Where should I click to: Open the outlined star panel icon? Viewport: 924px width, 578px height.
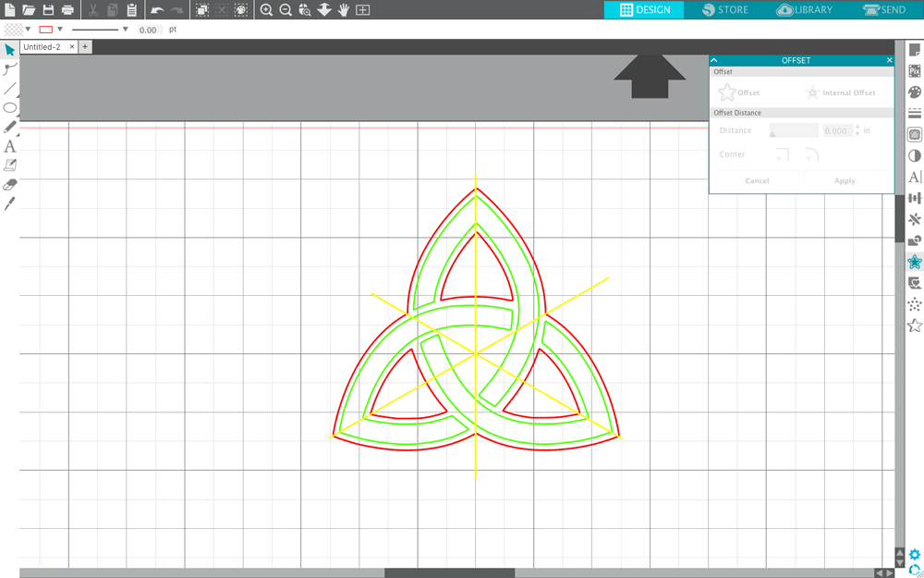coord(915,325)
